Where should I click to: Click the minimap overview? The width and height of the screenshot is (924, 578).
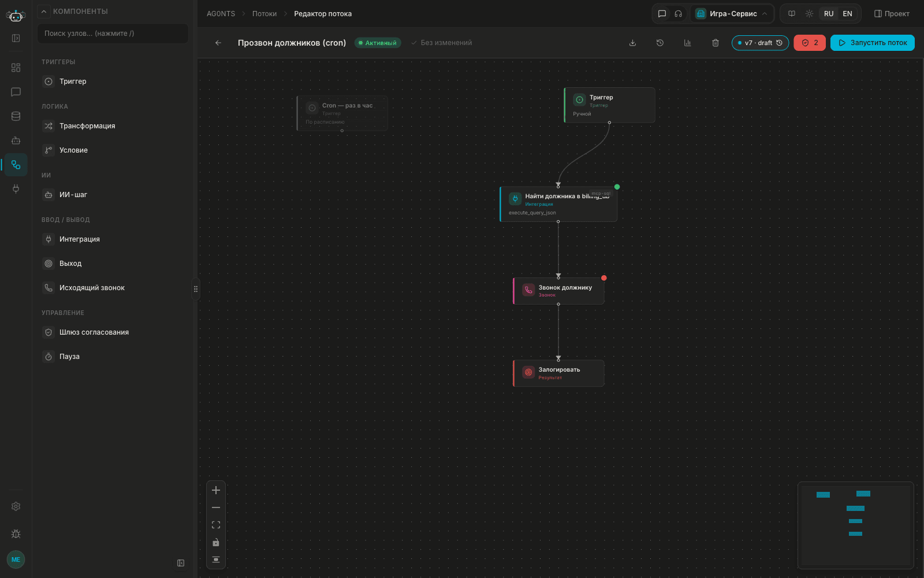point(855,525)
